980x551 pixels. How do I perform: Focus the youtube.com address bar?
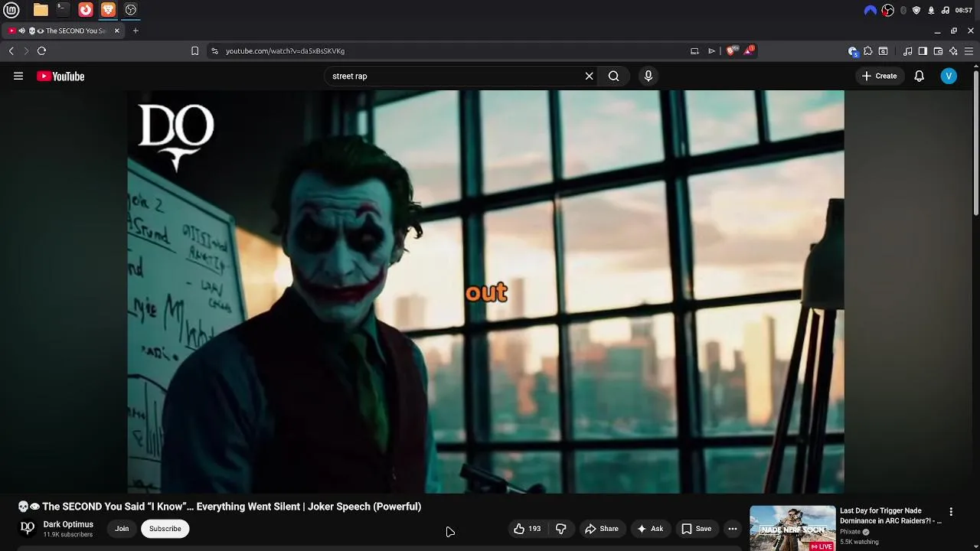[452, 51]
